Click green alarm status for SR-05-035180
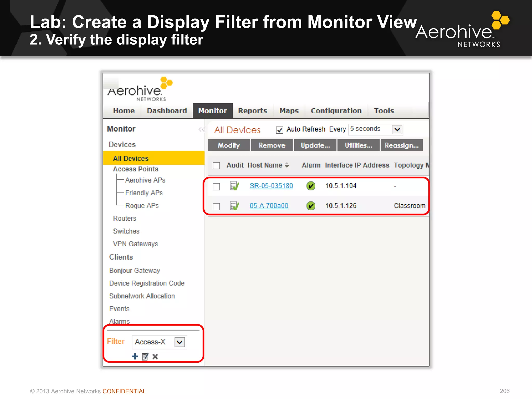 [311, 186]
